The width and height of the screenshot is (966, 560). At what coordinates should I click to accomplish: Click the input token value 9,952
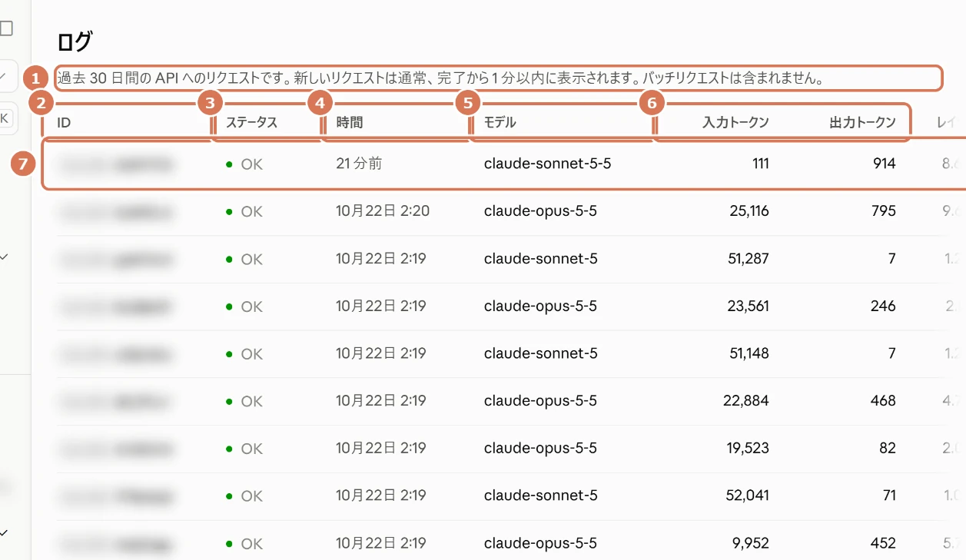tap(751, 543)
